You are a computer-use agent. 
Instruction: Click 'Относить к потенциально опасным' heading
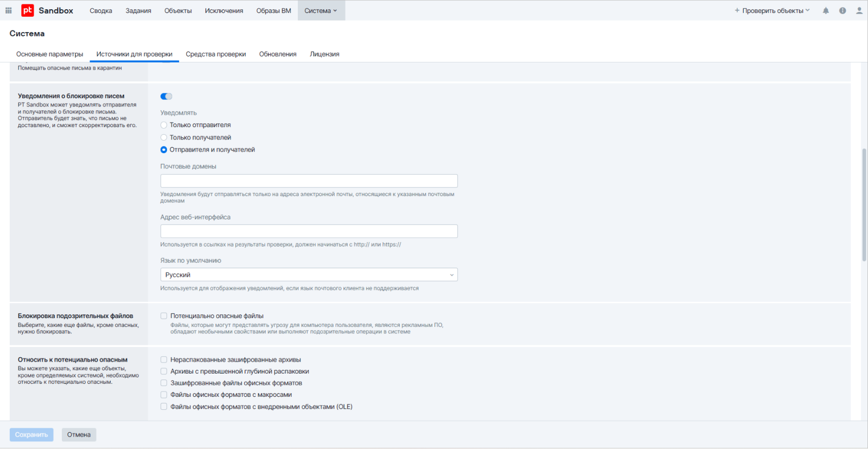coord(73,359)
